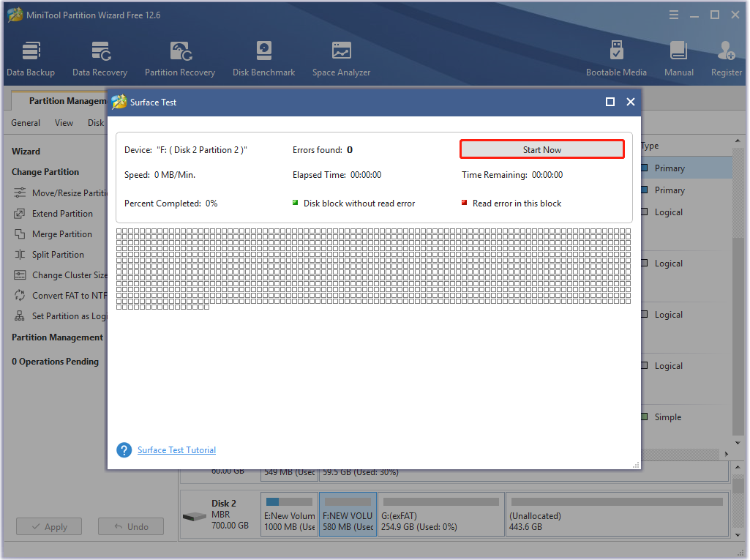Select Split Partition in sidebar

[58, 255]
